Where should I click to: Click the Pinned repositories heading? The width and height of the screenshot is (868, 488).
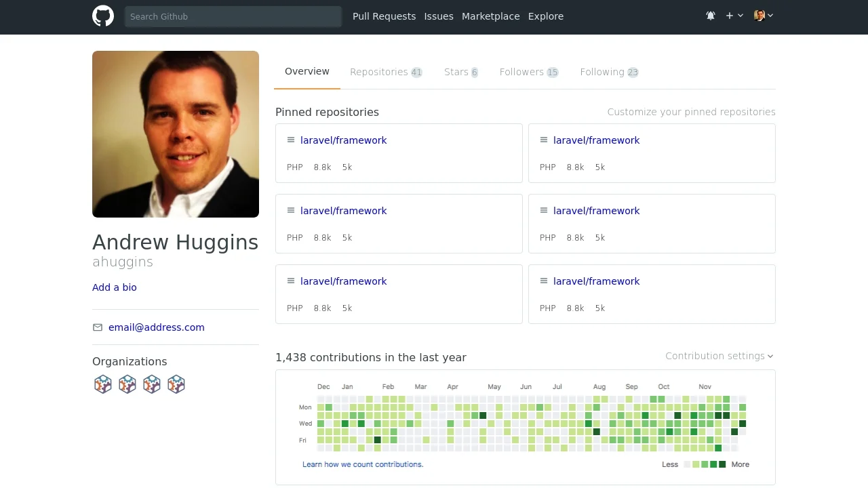(327, 112)
